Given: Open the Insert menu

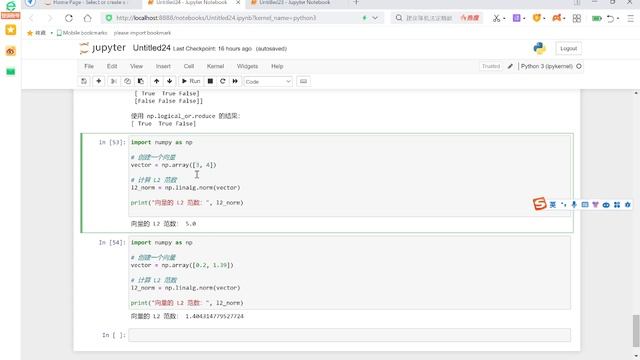Looking at the screenshot, I should click(163, 66).
